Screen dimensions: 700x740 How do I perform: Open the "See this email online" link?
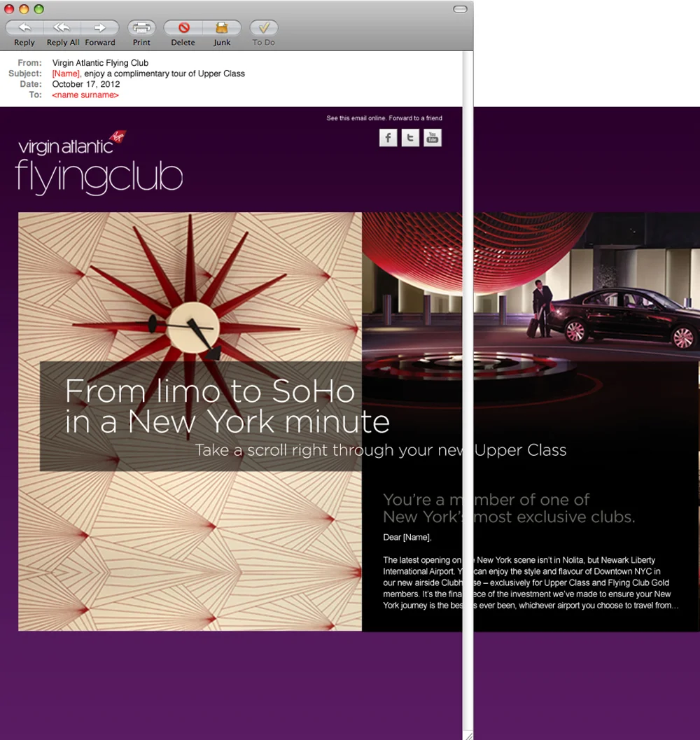[x=356, y=118]
